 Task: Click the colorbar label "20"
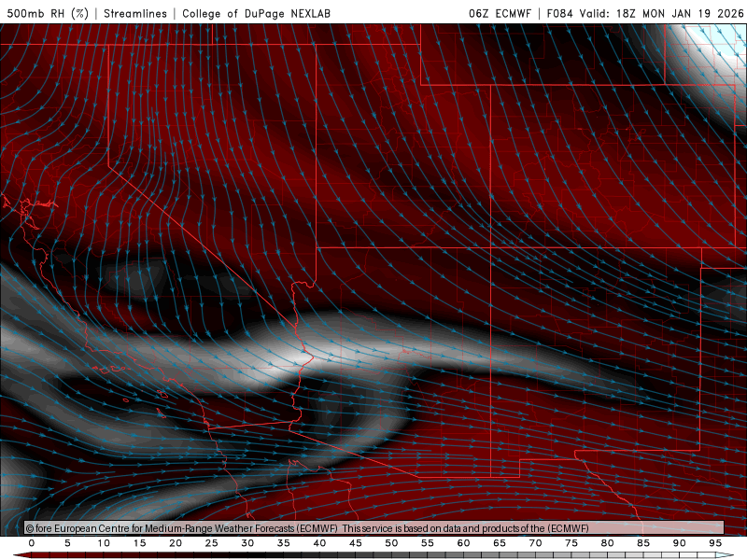pyautogui.click(x=176, y=543)
